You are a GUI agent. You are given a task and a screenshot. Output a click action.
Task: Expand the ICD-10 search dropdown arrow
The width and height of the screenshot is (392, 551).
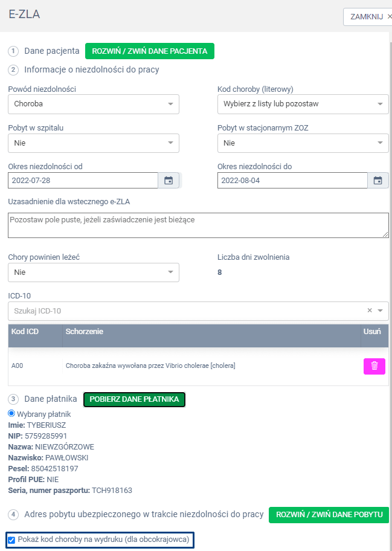click(381, 311)
